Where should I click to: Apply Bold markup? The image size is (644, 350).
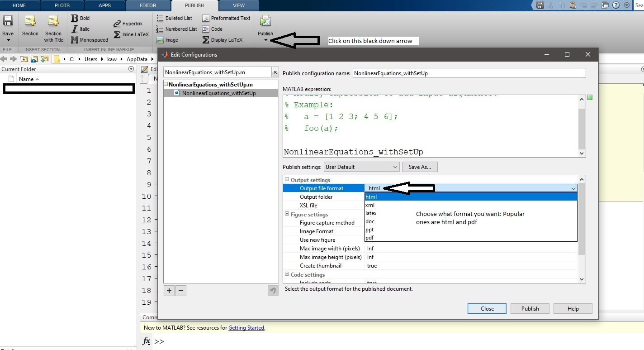point(80,18)
